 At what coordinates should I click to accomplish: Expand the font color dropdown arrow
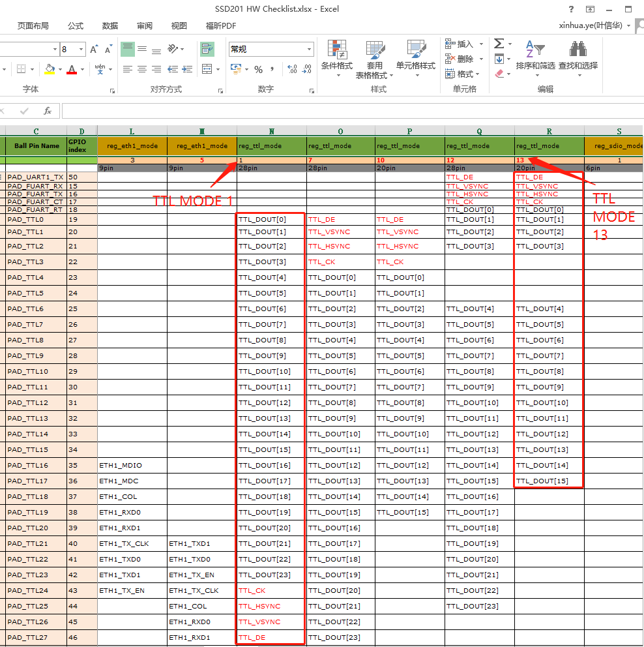tap(83, 69)
